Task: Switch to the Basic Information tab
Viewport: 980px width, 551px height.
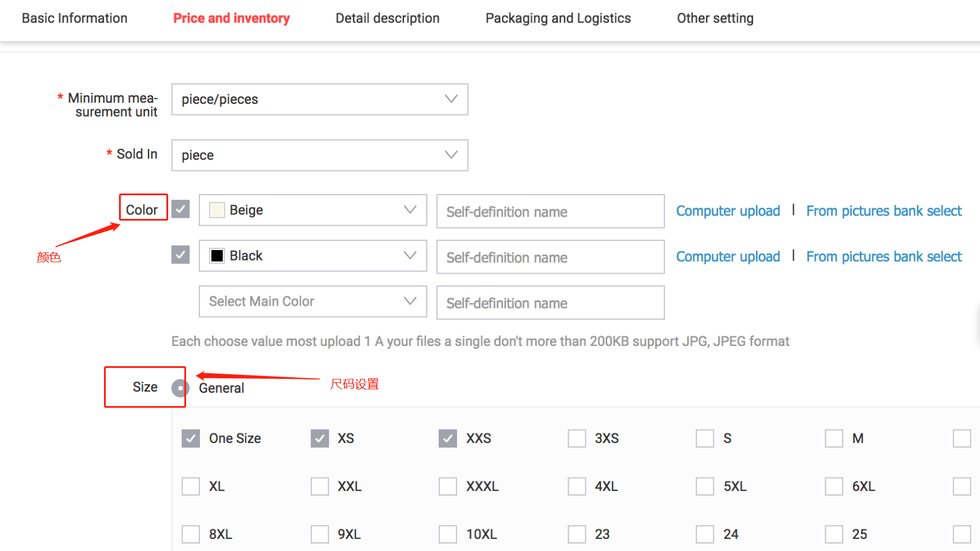Action: pyautogui.click(x=75, y=18)
